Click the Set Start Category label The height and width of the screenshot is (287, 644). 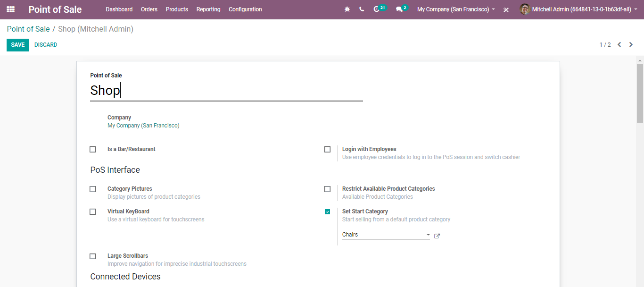coord(365,211)
